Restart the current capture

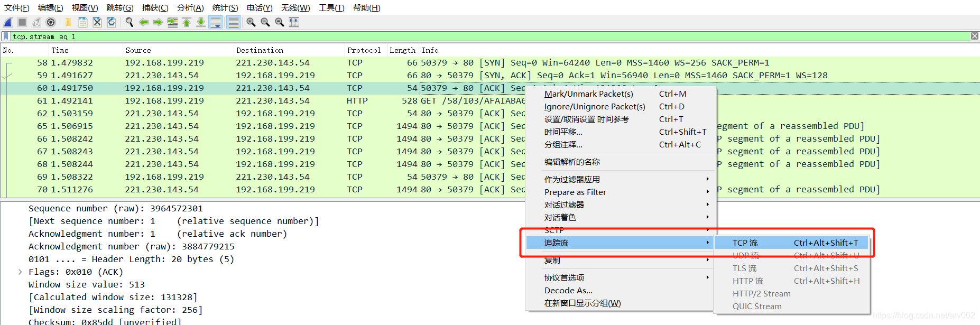(36, 22)
